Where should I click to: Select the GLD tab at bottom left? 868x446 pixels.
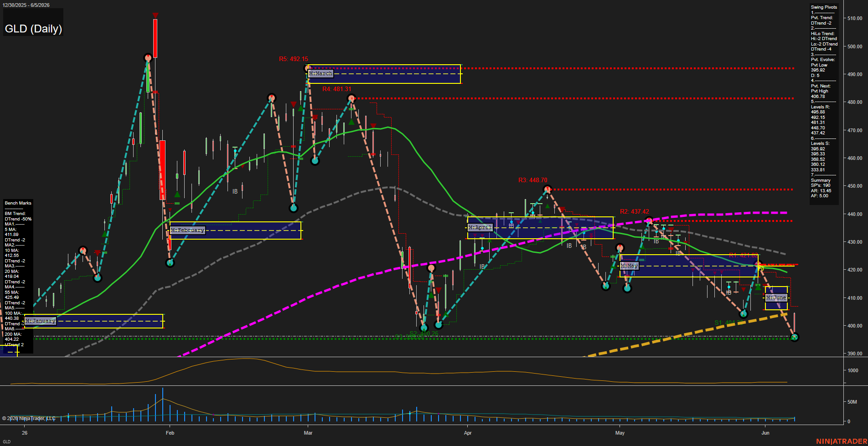(6, 441)
